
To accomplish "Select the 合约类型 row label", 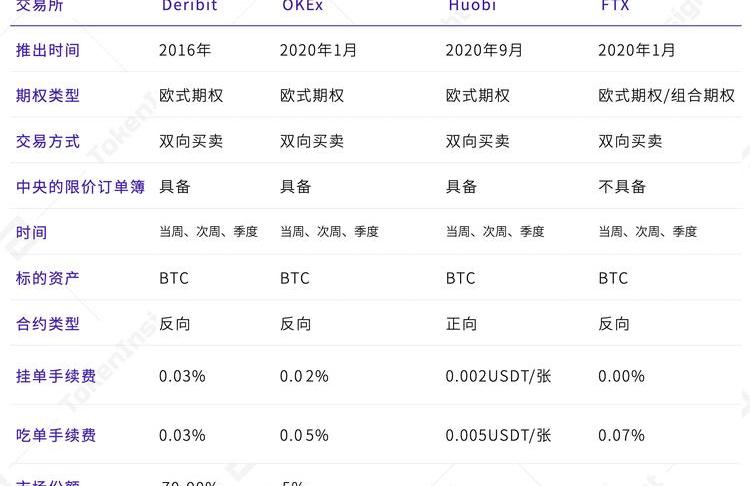I will [48, 324].
